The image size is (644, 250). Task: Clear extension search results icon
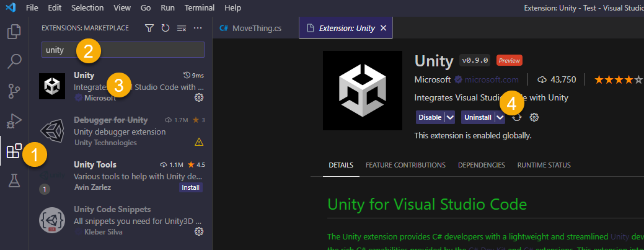point(182,28)
